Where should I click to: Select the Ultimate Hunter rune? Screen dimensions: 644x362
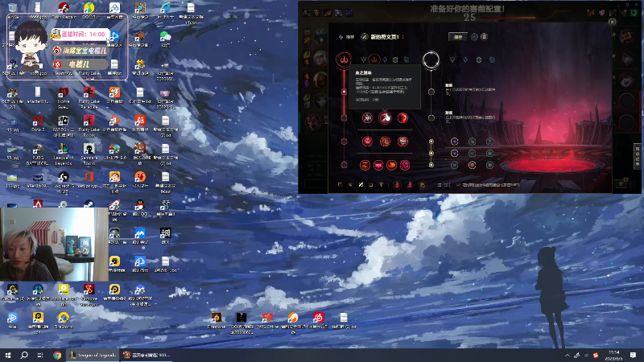(405, 165)
